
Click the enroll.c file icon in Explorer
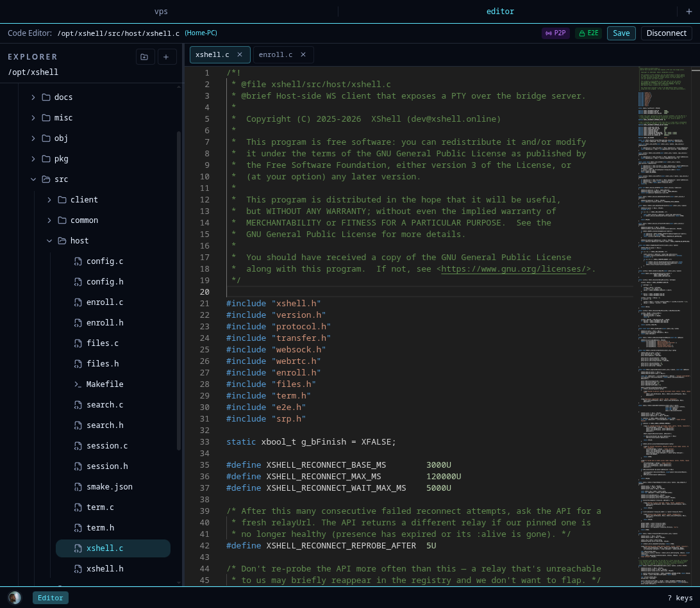(78, 302)
